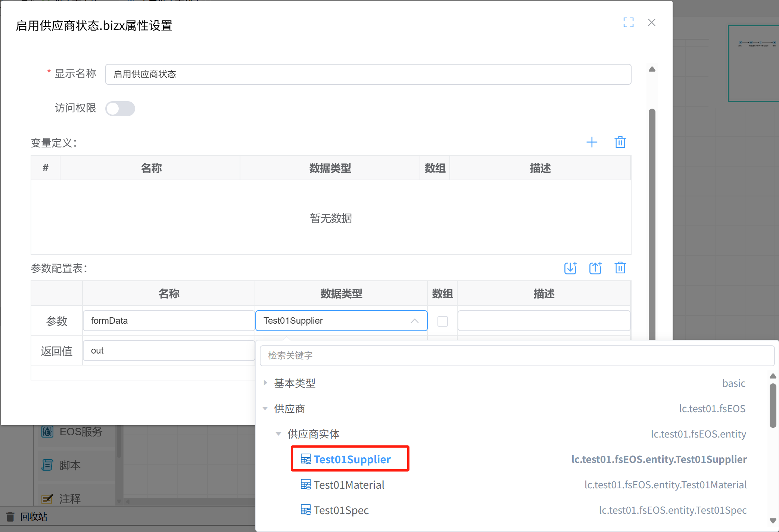Check the 数组 checkbox for formData
Image resolution: width=779 pixels, height=532 pixels.
point(442,321)
